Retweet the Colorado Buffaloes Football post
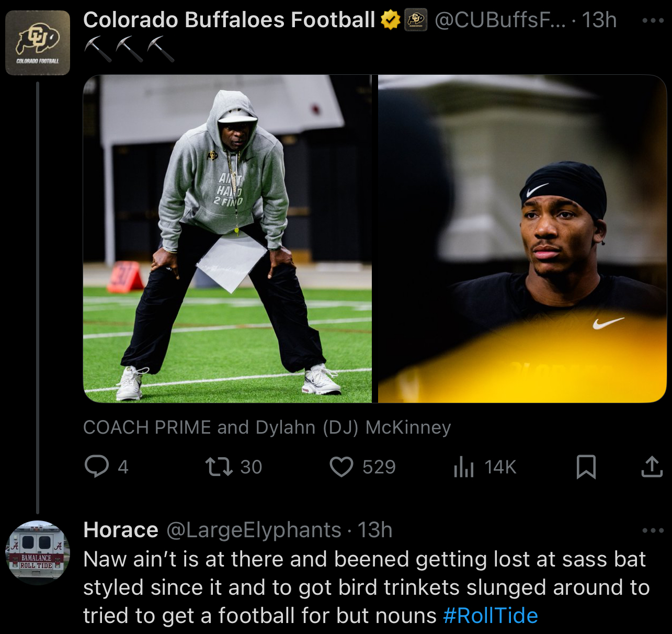The image size is (672, 634). [219, 467]
